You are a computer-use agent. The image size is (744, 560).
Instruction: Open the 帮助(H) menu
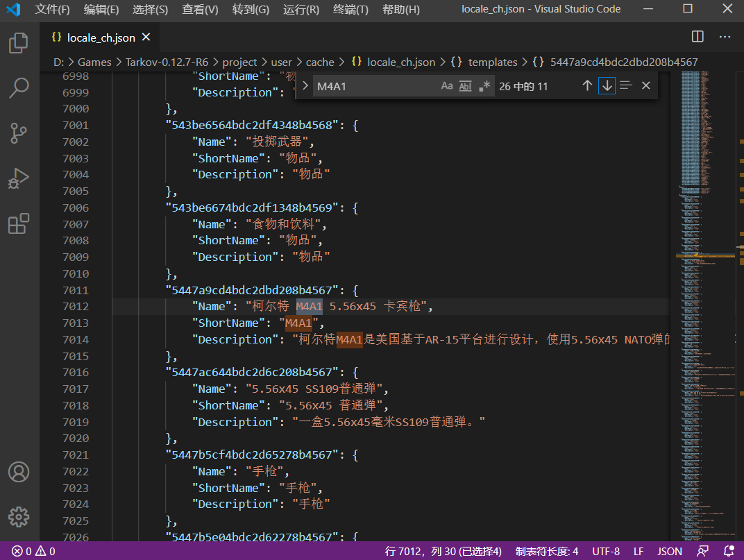pos(401,10)
